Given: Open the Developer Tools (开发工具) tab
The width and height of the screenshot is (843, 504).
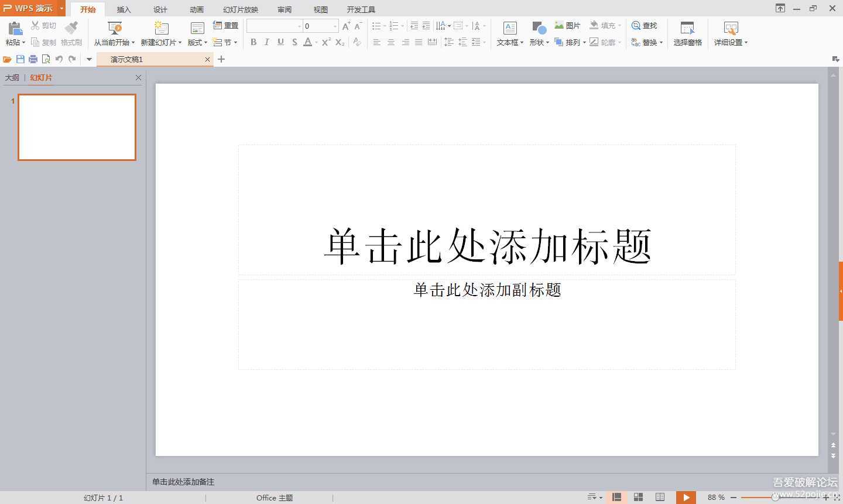Looking at the screenshot, I should click(361, 9).
